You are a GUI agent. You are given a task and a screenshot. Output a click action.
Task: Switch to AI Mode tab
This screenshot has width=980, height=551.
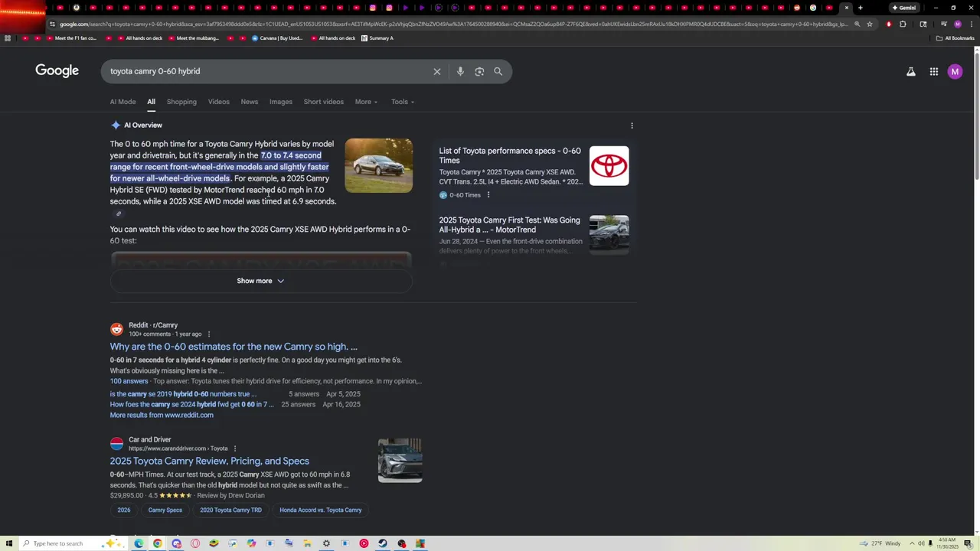pyautogui.click(x=122, y=102)
